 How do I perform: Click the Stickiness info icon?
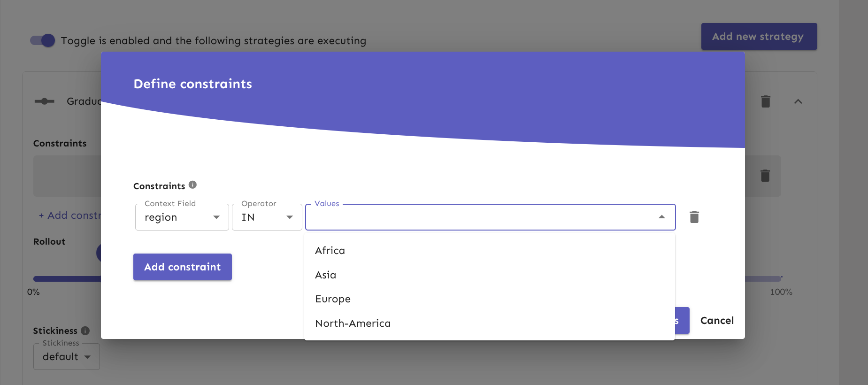click(85, 331)
